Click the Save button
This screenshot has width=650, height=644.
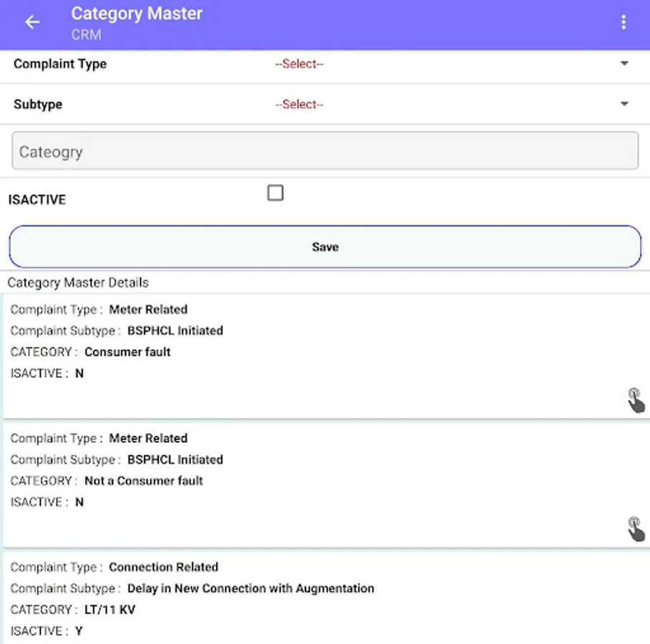pos(325,246)
